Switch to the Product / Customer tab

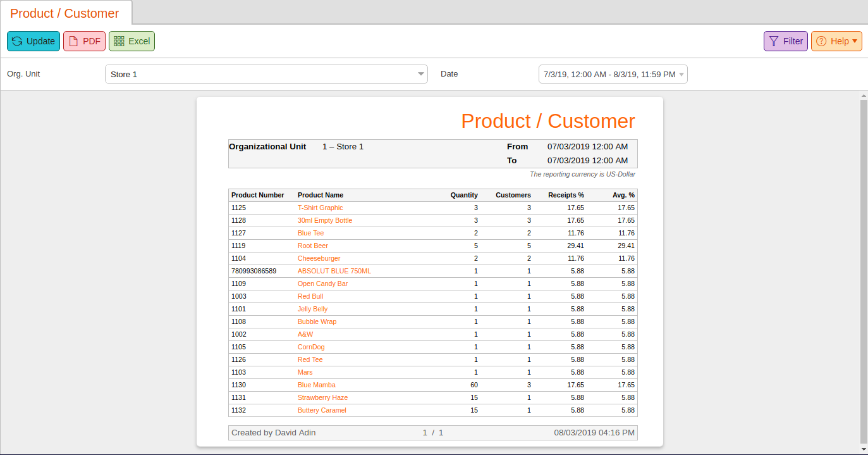[x=65, y=13]
